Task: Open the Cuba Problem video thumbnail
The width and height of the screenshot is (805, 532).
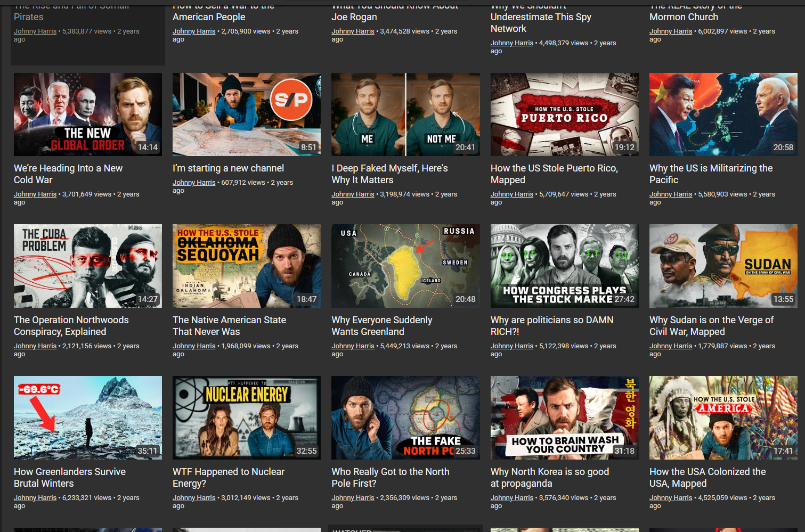Action: (x=87, y=266)
